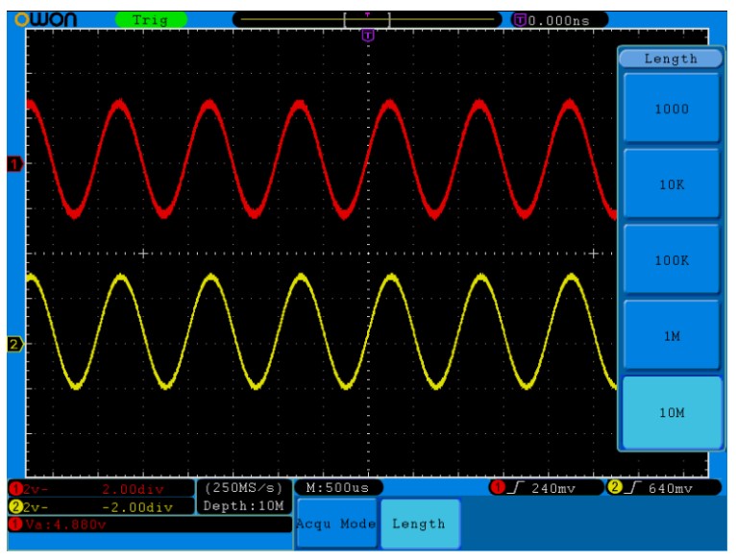Click the 240mv trigger level value
736x560 pixels.
[x=553, y=489]
